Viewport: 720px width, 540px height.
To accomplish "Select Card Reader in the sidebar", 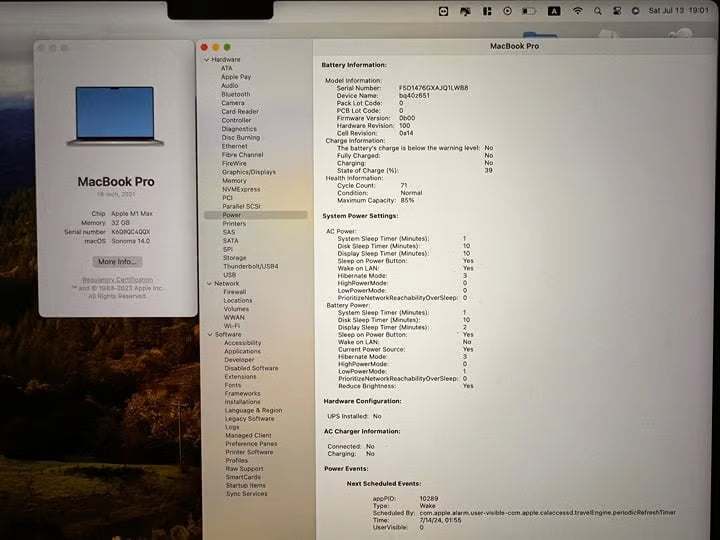I will click(240, 112).
